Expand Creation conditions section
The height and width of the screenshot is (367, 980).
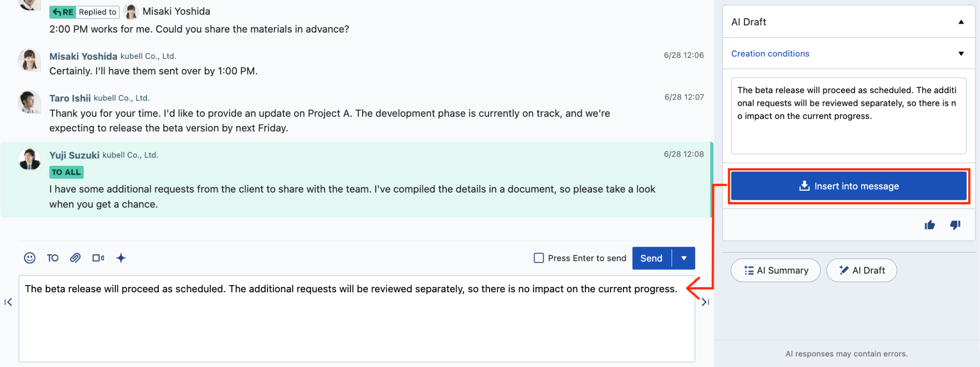pyautogui.click(x=848, y=54)
